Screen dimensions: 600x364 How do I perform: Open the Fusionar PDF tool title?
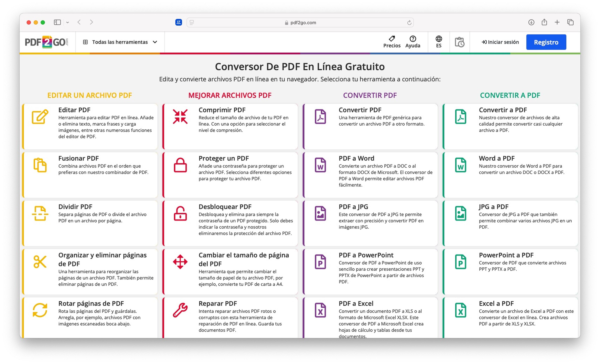[78, 158]
